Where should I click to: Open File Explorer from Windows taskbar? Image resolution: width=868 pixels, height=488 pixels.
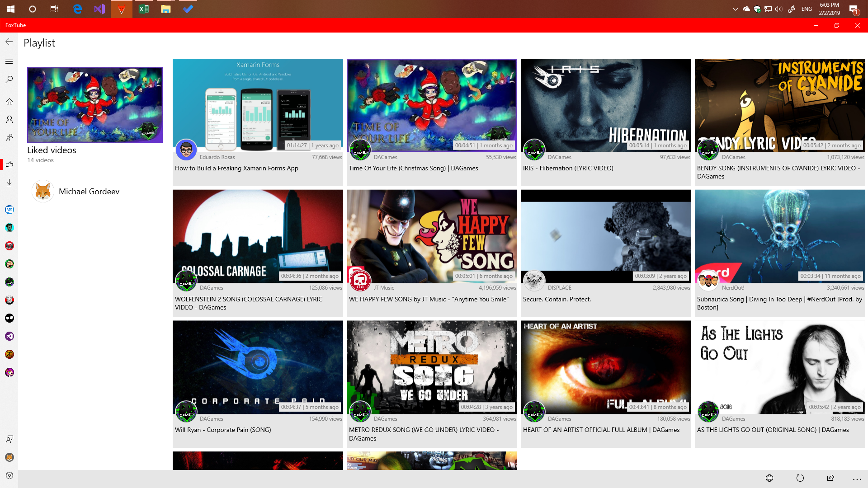point(165,9)
